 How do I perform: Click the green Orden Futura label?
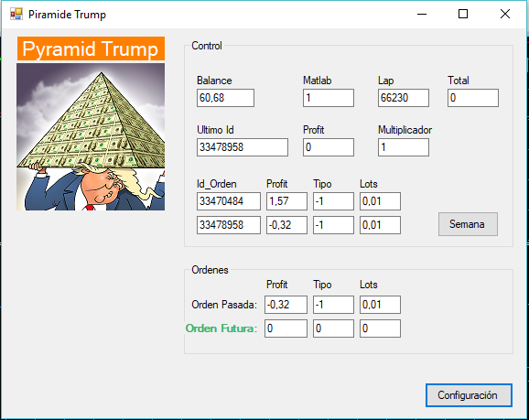[221, 328]
